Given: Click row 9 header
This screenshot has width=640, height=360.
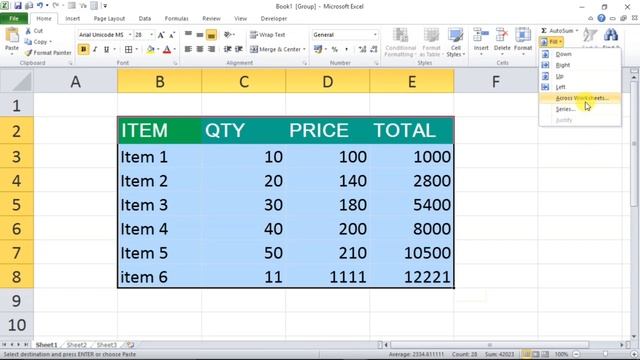Looking at the screenshot, I should coord(16,301).
